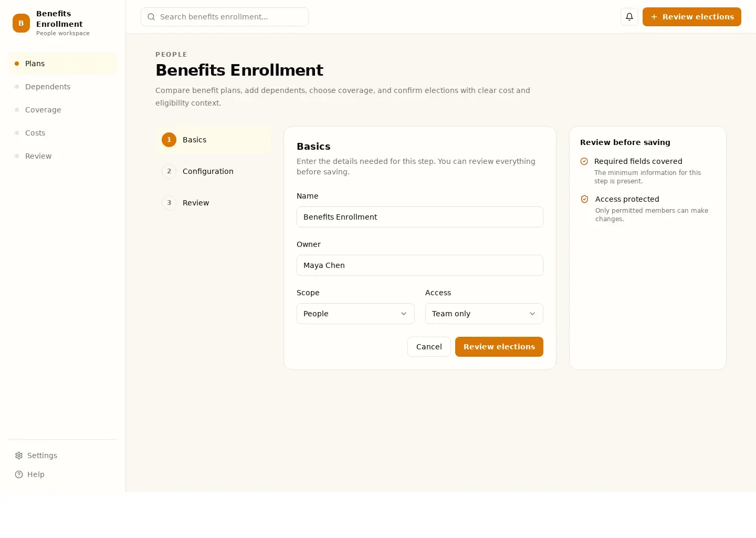
Task: Click the Access protected shield icon
Action: (x=584, y=199)
